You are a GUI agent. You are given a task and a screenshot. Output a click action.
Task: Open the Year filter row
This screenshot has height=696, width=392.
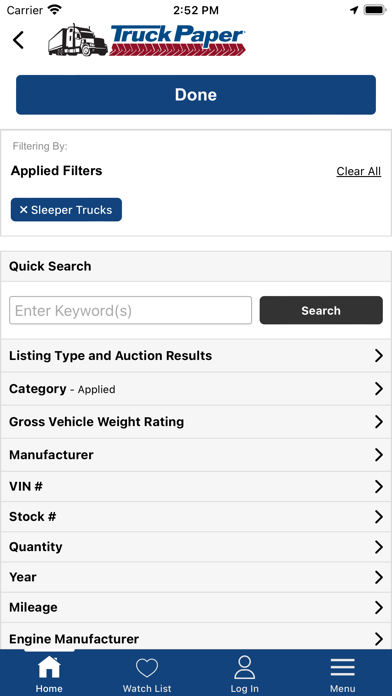(x=196, y=577)
